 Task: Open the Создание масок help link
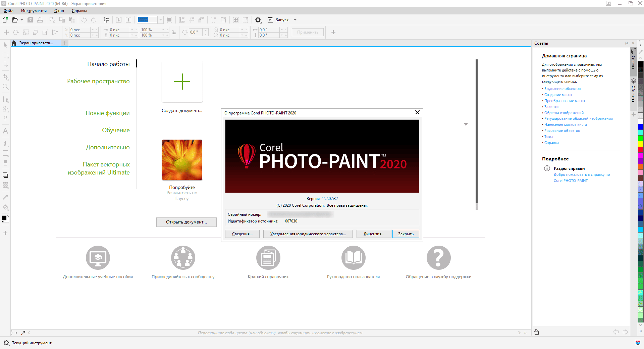558,95
